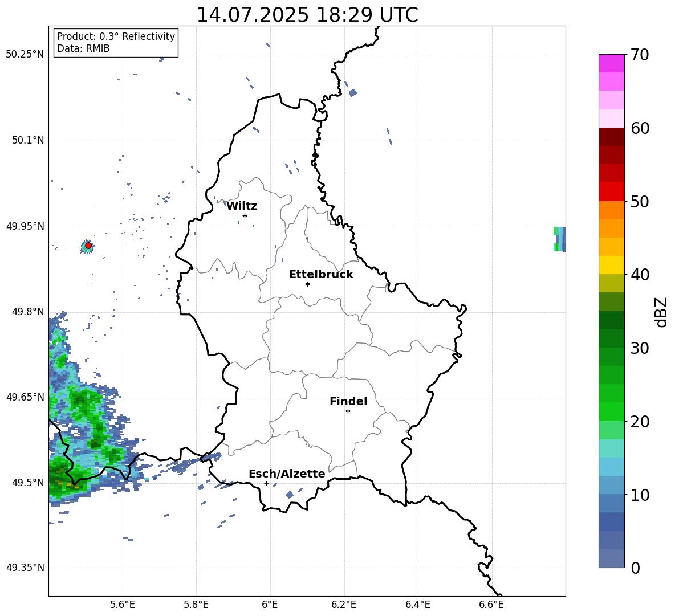
Task: Click the dark green 30 dBZ colorbar segment
Action: (611, 338)
